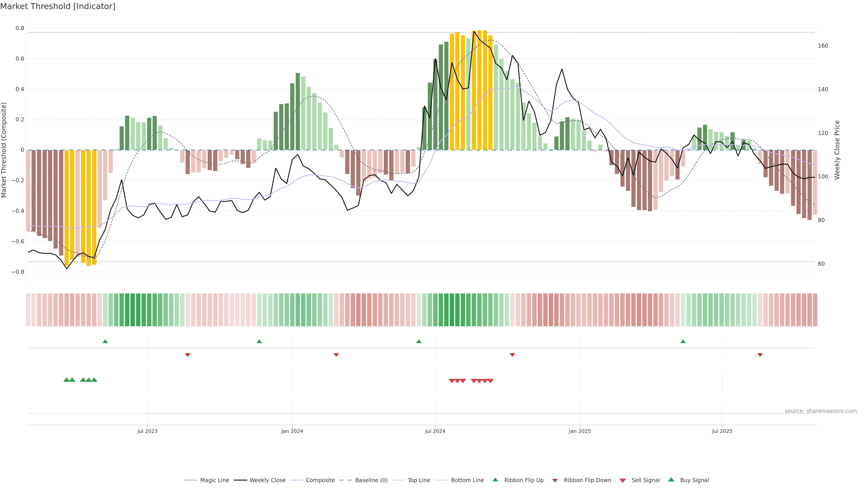Click the leftmost green Ribbon Flip Up triangle
The image size is (868, 488).
[105, 342]
